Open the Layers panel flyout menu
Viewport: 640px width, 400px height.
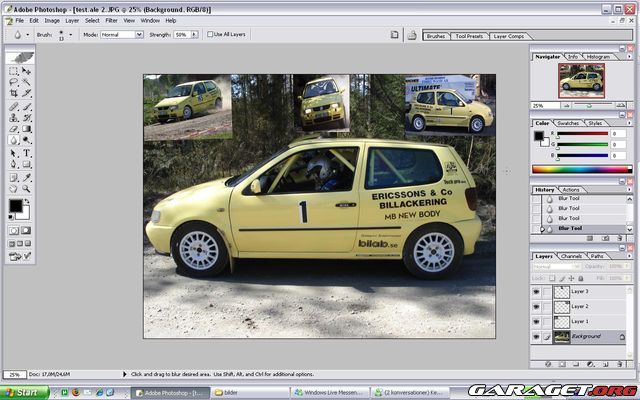(x=629, y=256)
